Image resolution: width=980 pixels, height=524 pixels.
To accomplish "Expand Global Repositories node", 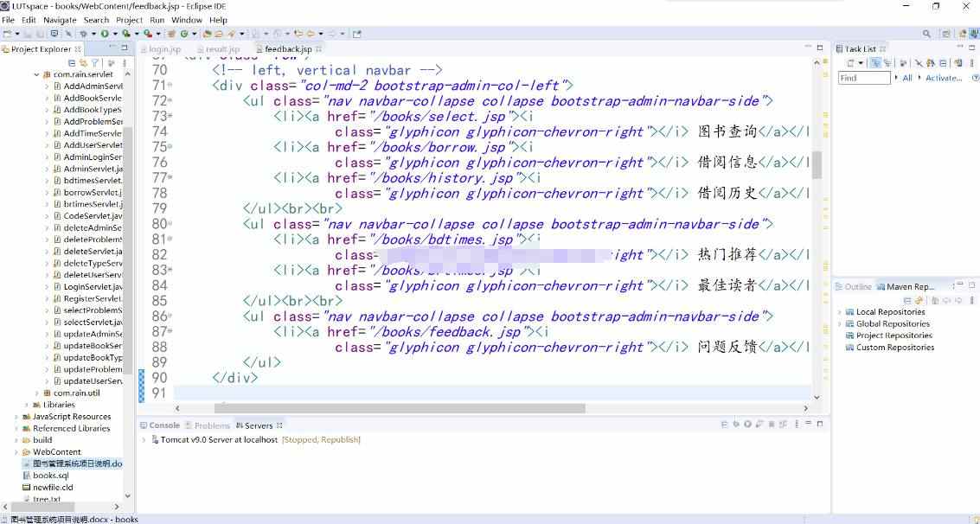I will tap(839, 323).
